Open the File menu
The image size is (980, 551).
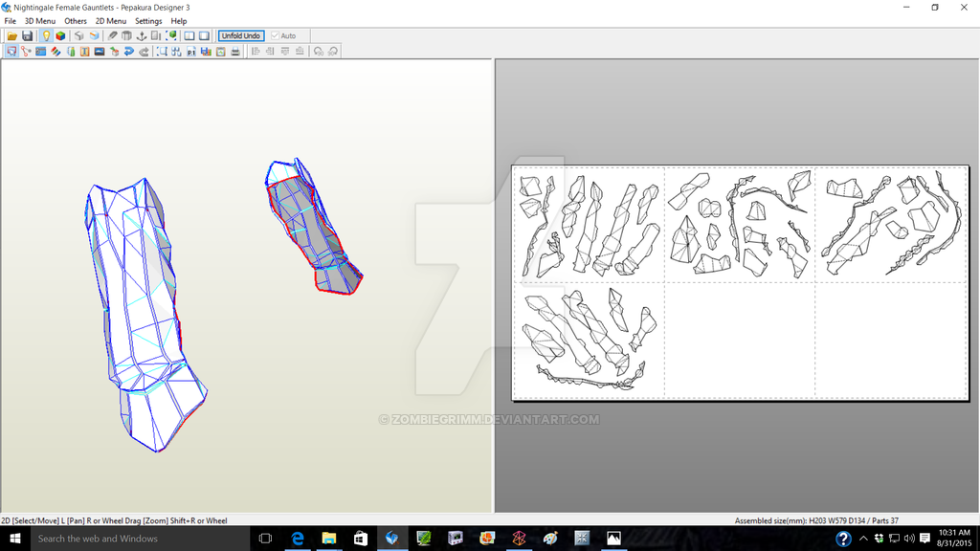coord(10,21)
